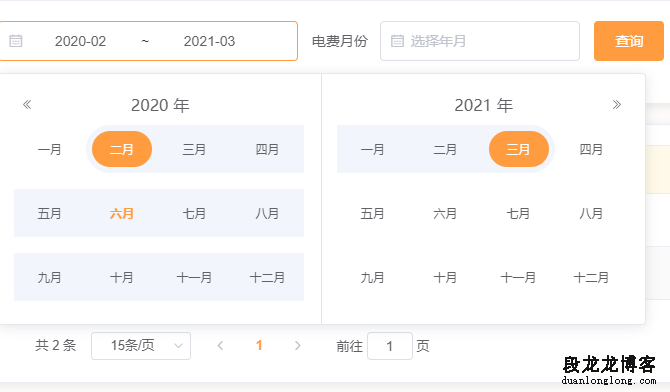Click the 查询 button
670x392 pixels.
629,41
